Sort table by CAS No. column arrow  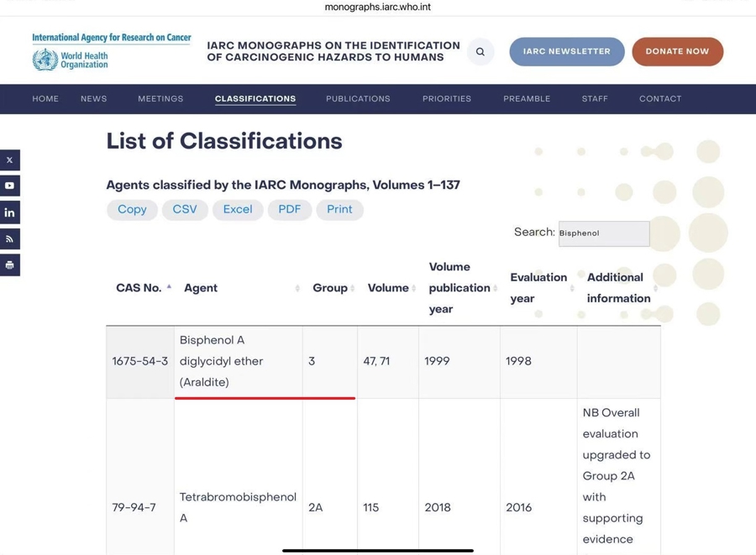click(169, 287)
